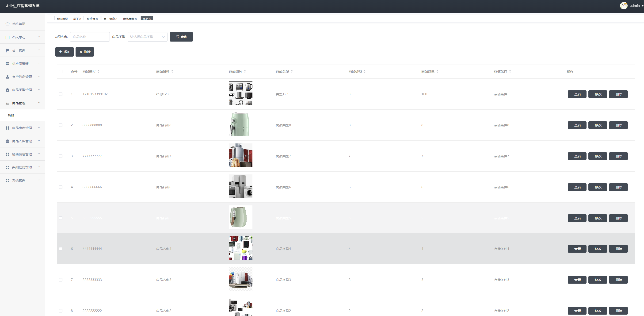
Task: Sort by 商品编号 using the sort arrows
Action: [99, 72]
